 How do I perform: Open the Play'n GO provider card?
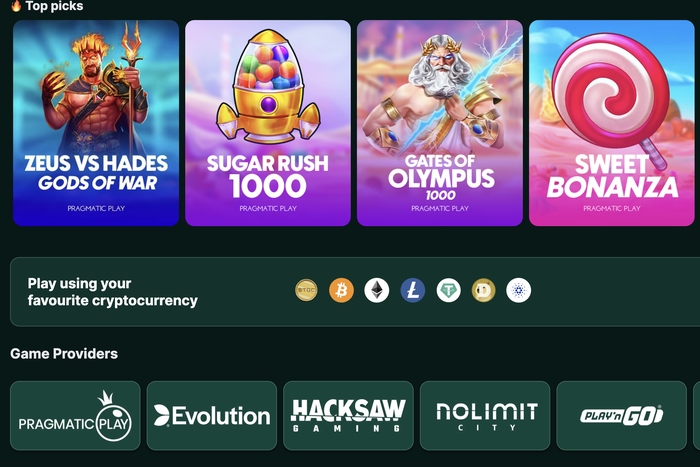coord(621,416)
